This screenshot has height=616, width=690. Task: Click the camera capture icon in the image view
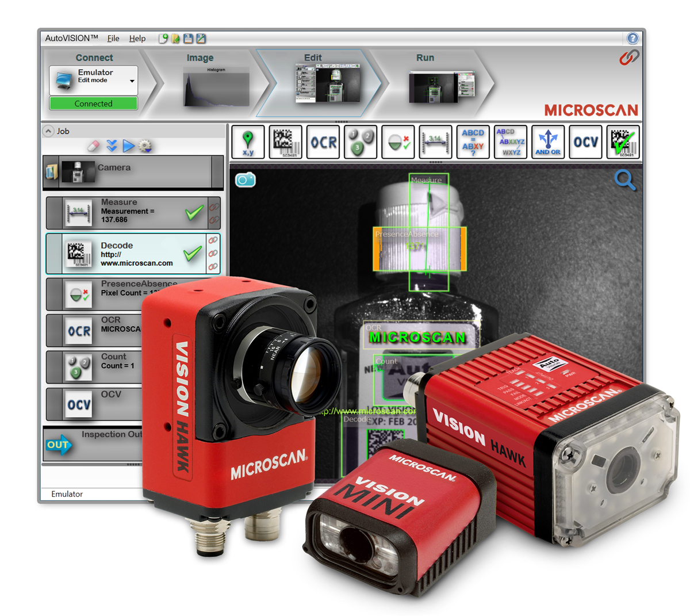click(246, 179)
